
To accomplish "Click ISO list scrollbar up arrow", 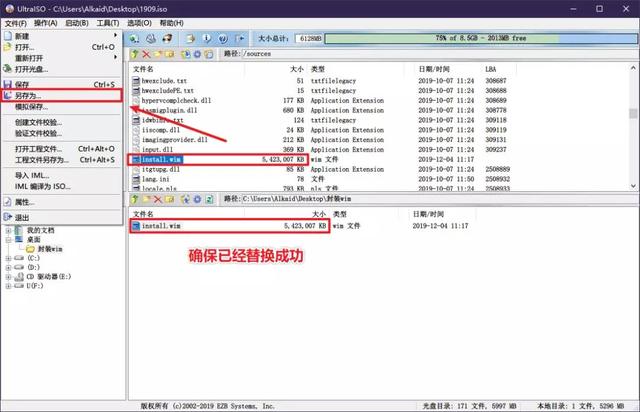I will click(633, 68).
